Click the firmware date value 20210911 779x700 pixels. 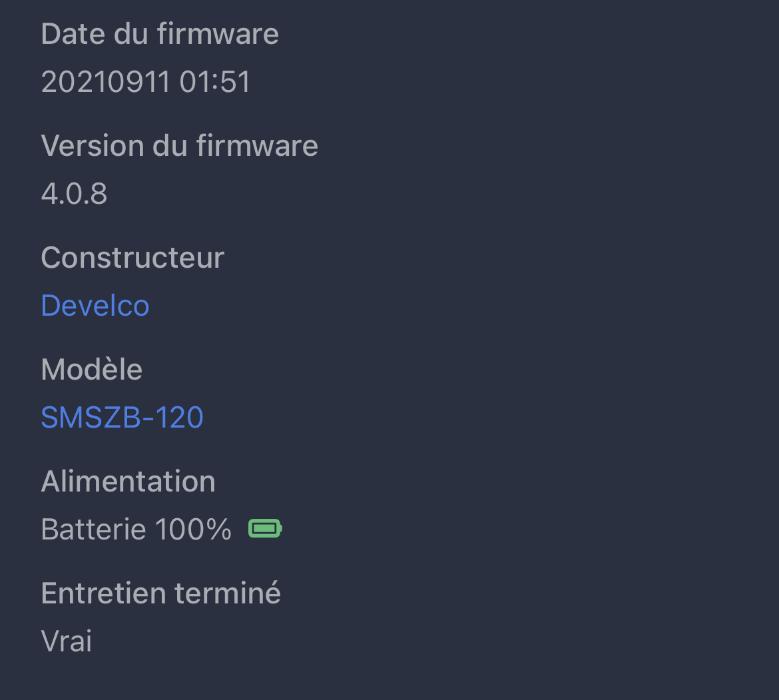tap(105, 82)
